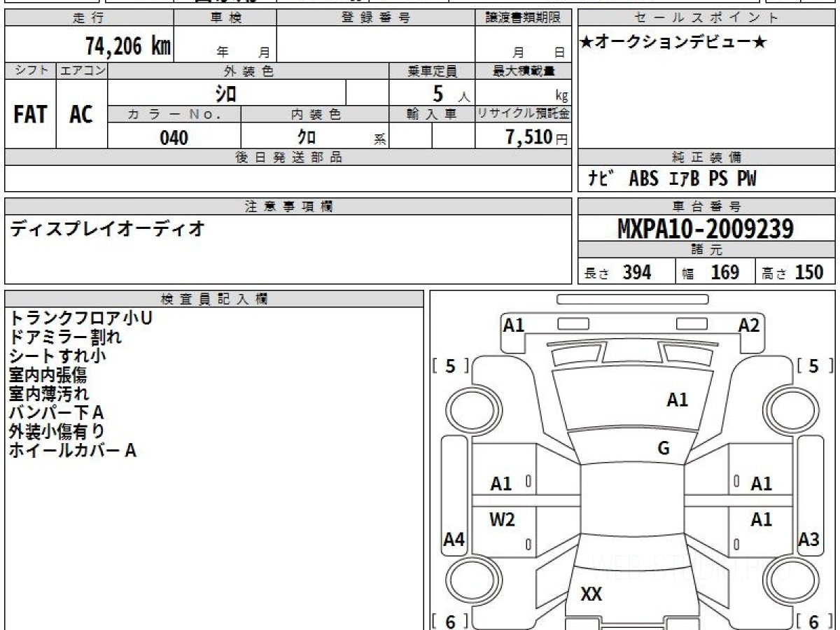Select the ナビ ABS エアB PS PW equipment line
The height and width of the screenshot is (630, 840).
point(672,179)
